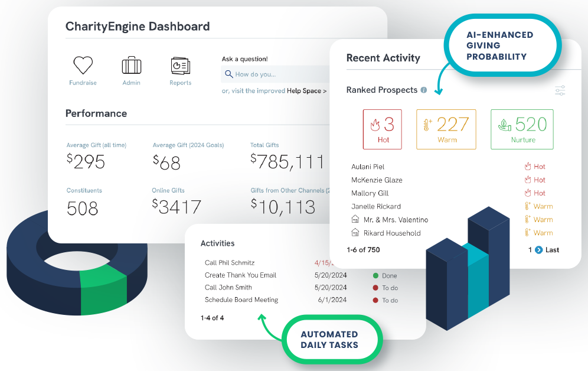Click the 'How do you...' search field

click(277, 74)
